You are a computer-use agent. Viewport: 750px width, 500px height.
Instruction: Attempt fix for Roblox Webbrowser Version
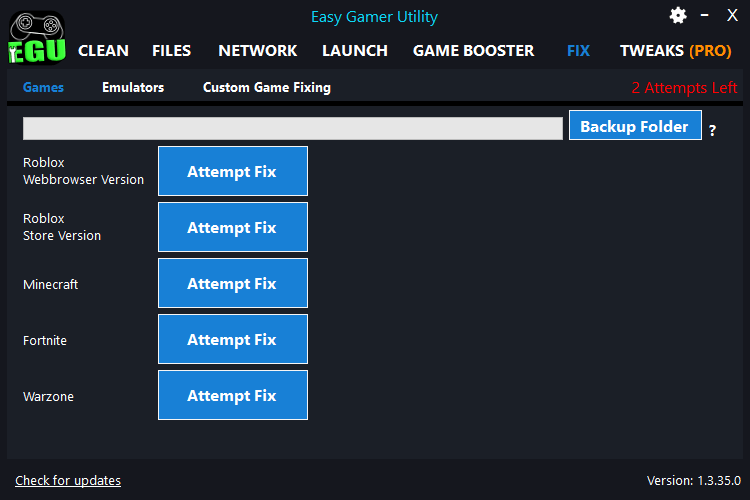232,171
